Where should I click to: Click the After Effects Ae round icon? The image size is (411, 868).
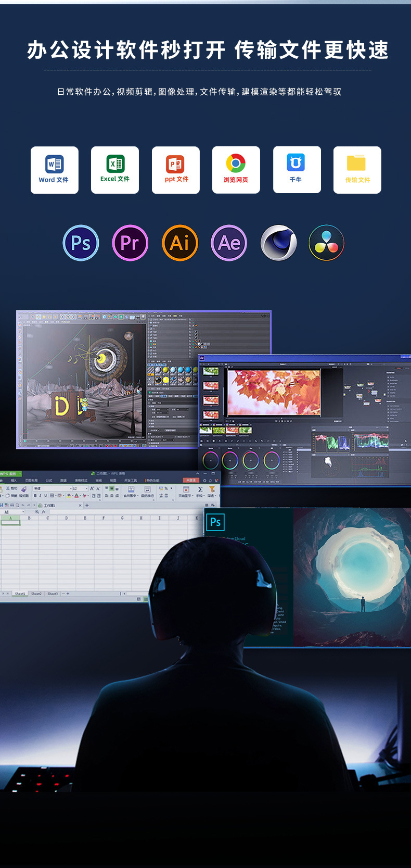click(x=229, y=243)
